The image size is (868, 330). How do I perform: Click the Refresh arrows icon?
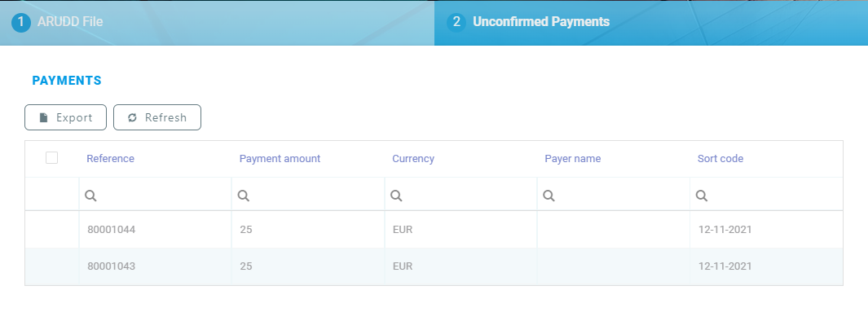click(x=133, y=117)
